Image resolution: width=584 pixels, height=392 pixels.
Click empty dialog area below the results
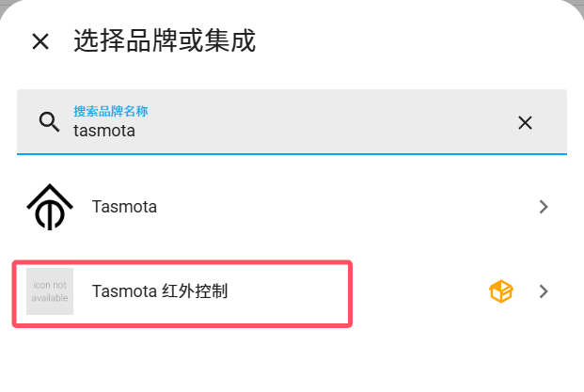pos(292,362)
